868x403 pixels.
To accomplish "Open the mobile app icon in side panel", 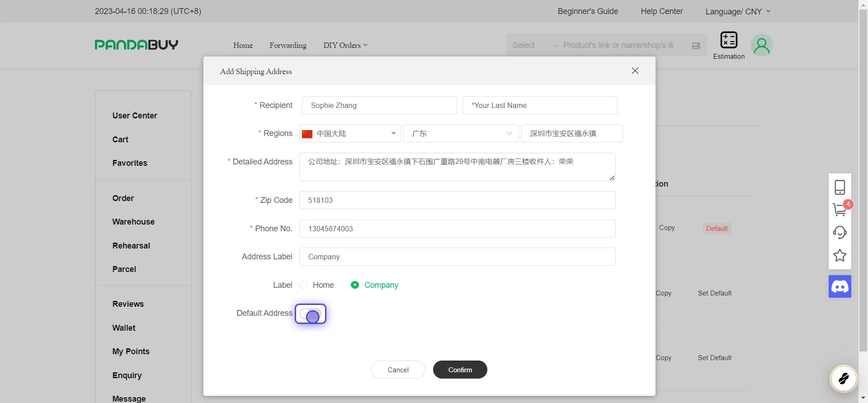I will coord(840,187).
